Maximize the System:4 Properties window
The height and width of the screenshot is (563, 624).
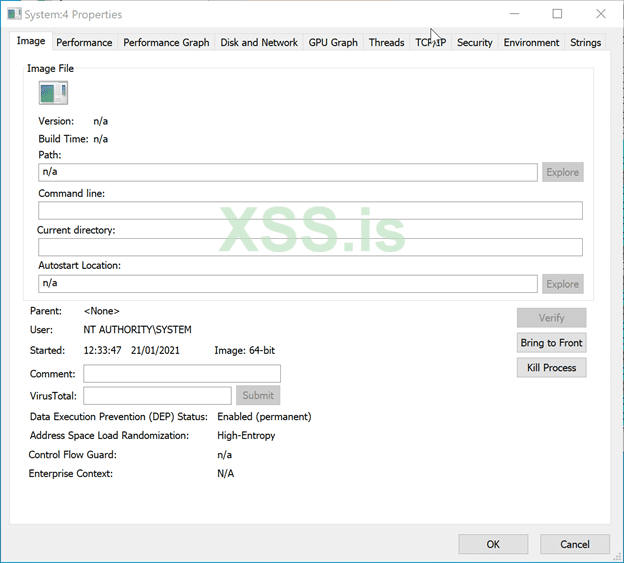click(x=557, y=14)
